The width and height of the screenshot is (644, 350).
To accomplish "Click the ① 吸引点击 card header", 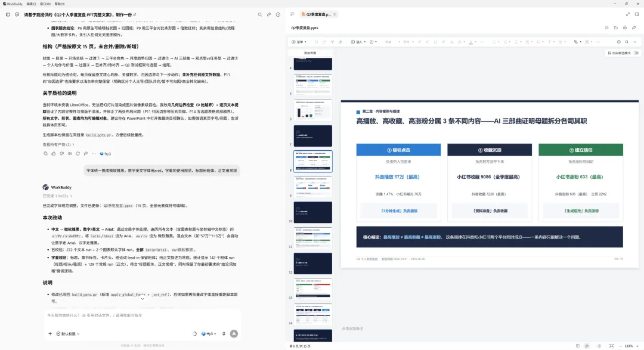I will [398, 150].
